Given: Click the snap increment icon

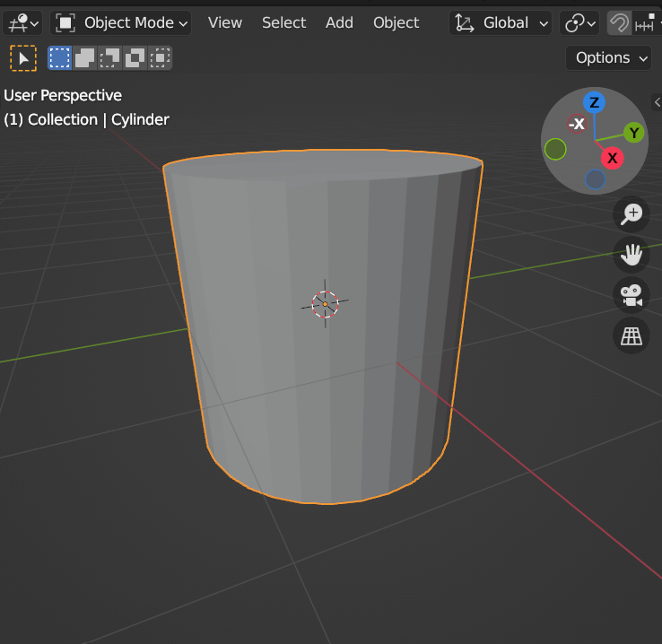Looking at the screenshot, I should (x=645, y=22).
